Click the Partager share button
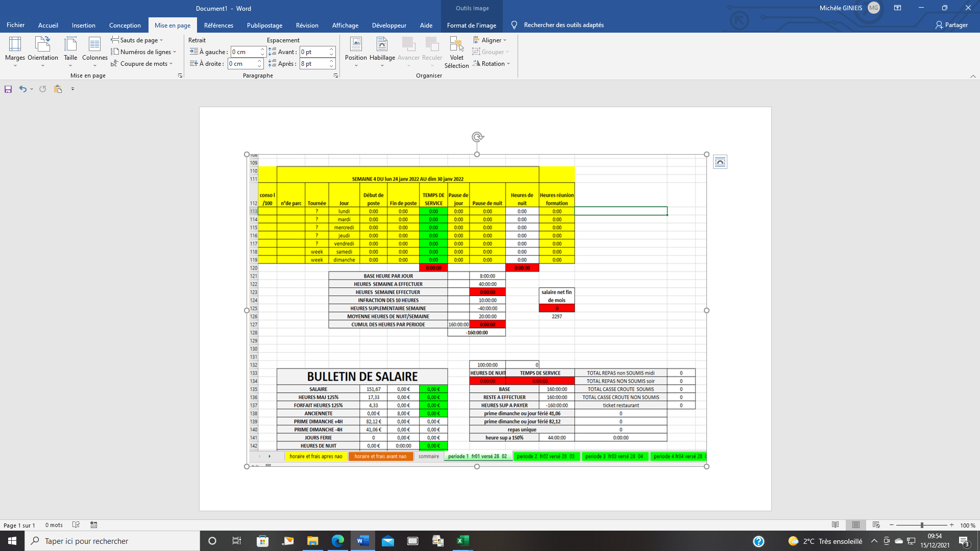 (x=951, y=25)
